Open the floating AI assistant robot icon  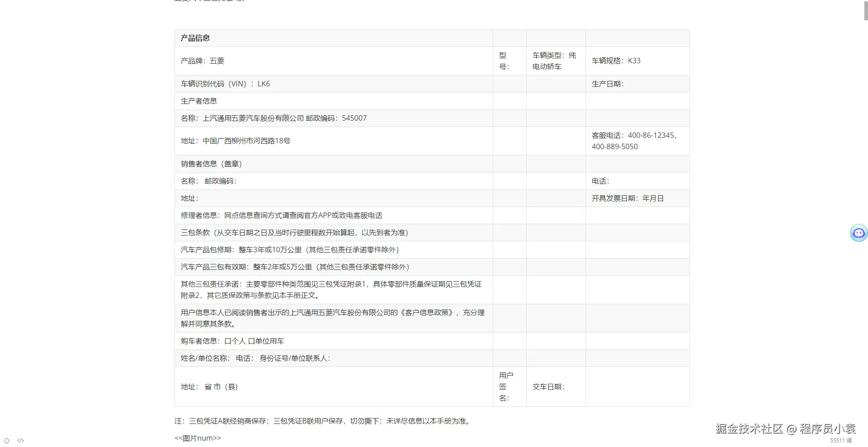859,233
